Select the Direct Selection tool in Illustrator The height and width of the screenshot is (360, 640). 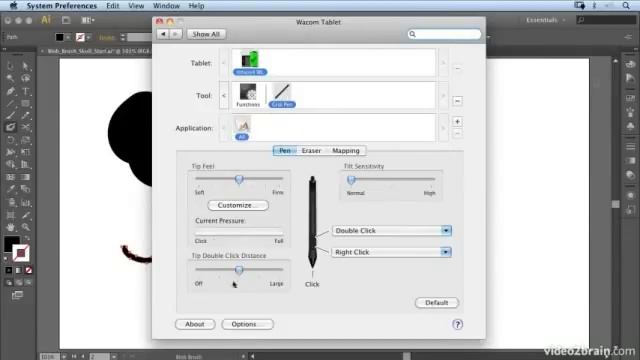(25, 65)
